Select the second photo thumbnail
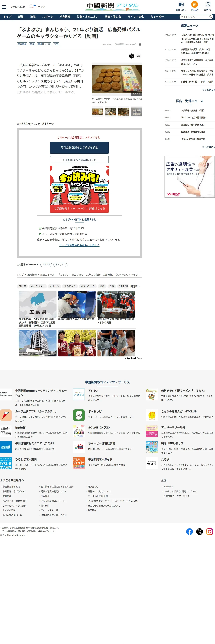The width and height of the screenshot is (215, 644). pos(111,112)
